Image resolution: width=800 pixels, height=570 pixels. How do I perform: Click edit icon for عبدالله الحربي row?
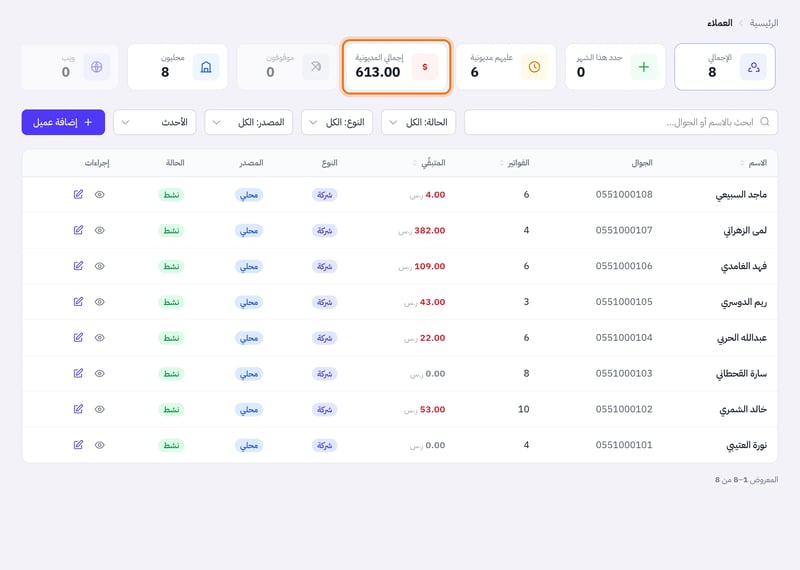pos(78,337)
